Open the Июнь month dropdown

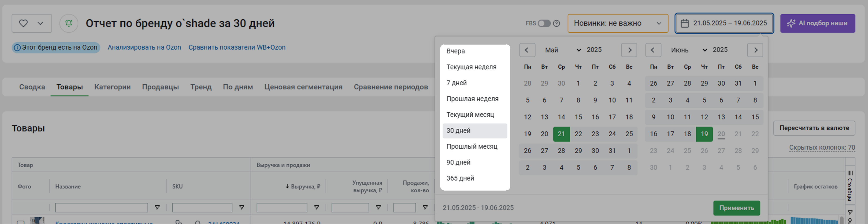pos(689,50)
